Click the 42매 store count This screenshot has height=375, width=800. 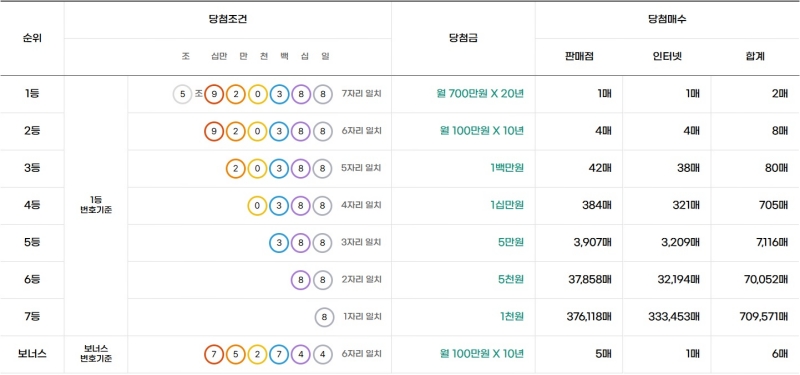pyautogui.click(x=600, y=168)
